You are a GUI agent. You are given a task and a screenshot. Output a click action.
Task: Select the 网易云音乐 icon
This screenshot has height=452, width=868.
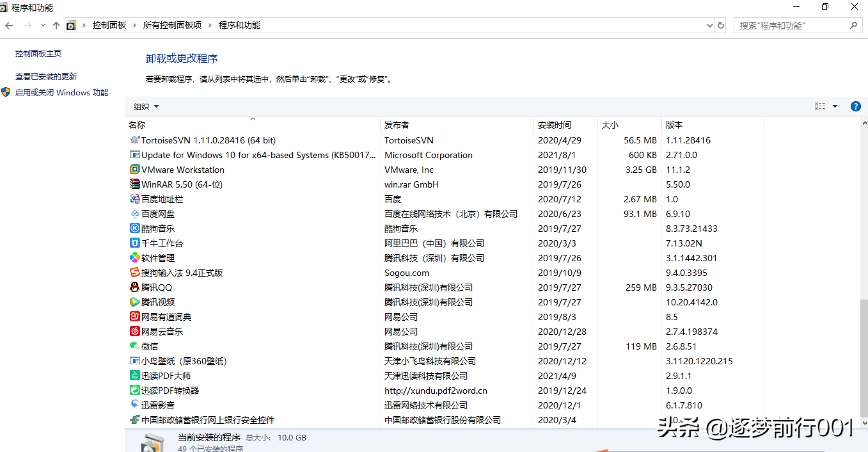pyautogui.click(x=134, y=332)
